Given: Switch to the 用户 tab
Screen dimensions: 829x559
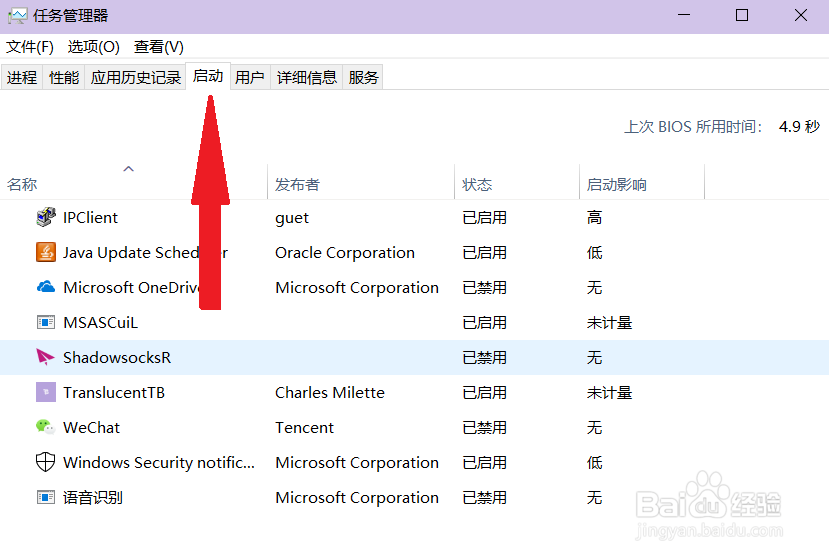Looking at the screenshot, I should click(x=250, y=77).
